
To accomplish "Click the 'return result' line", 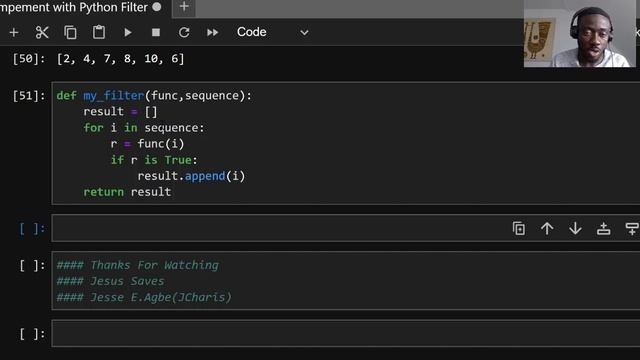I will [127, 192].
